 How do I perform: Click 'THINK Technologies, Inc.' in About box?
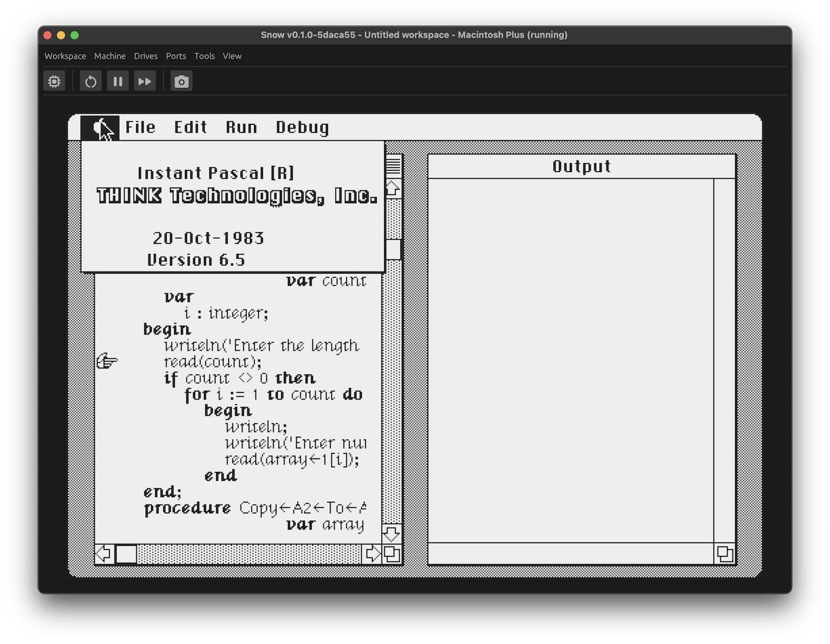pyautogui.click(x=237, y=196)
